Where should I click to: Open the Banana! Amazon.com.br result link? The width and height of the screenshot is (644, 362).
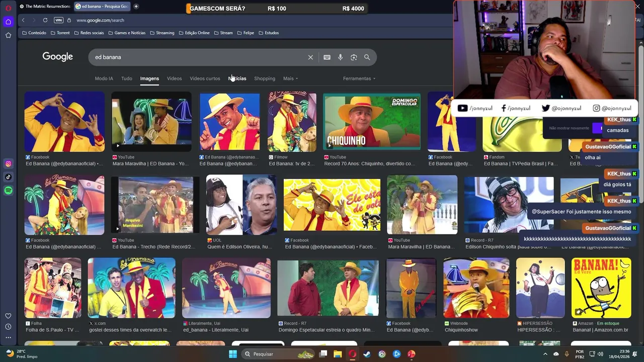pos(600,330)
